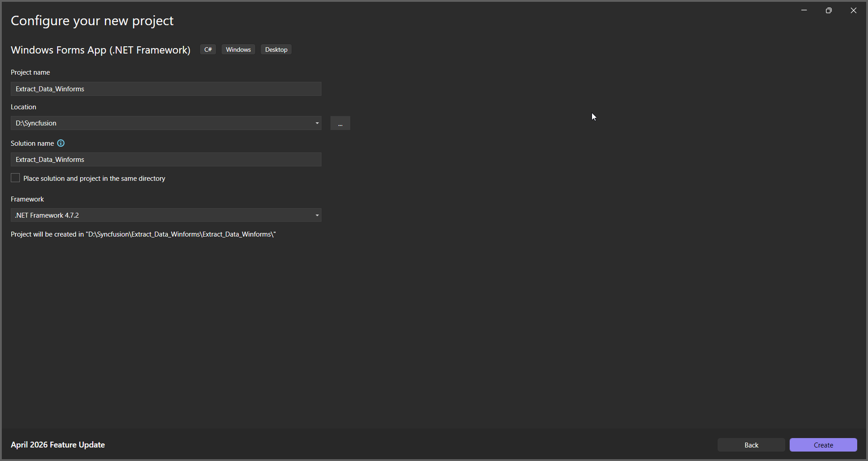Click the Solution name info icon
868x461 pixels.
(x=61, y=143)
